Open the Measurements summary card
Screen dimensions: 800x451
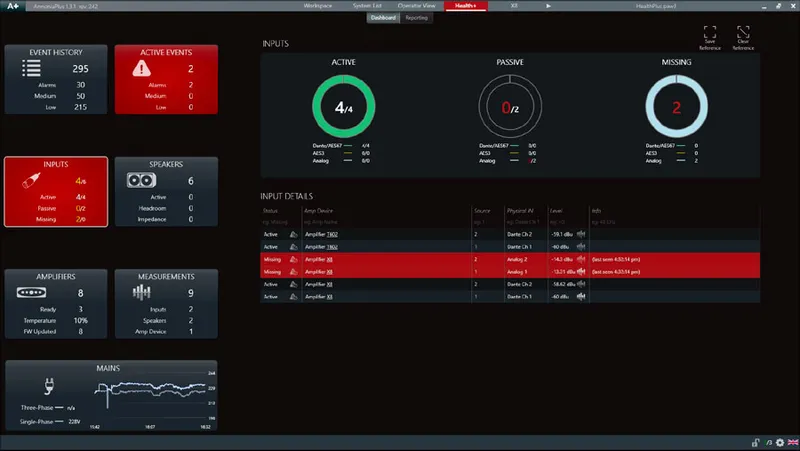[166, 304]
